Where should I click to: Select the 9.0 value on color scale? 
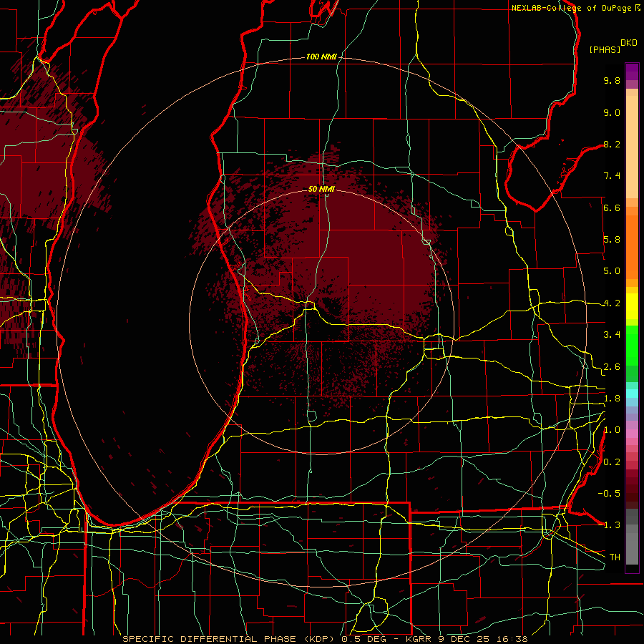[x=612, y=112]
